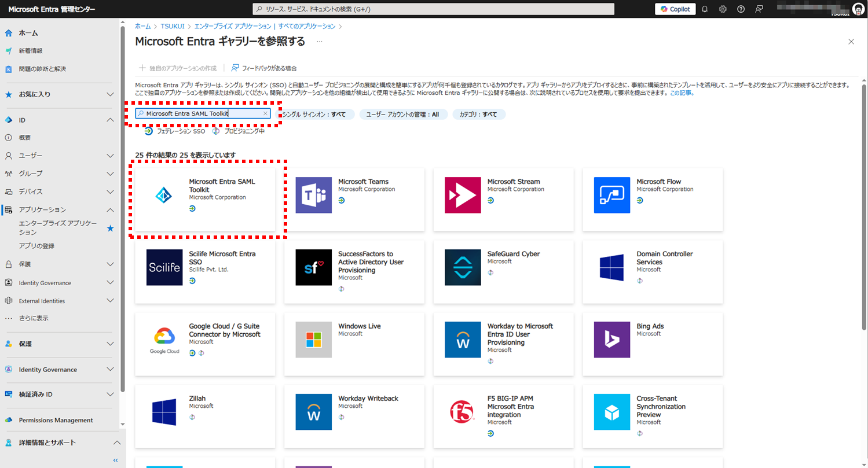The image size is (868, 468).
Task: Select the SafeGuard Cyber logo icon
Action: 463,268
